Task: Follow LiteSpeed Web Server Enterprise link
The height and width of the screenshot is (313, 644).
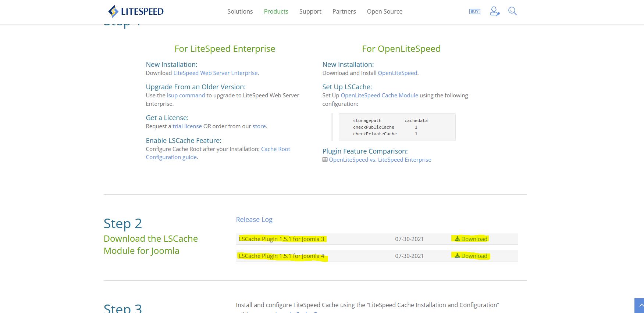Action: pyautogui.click(x=215, y=73)
